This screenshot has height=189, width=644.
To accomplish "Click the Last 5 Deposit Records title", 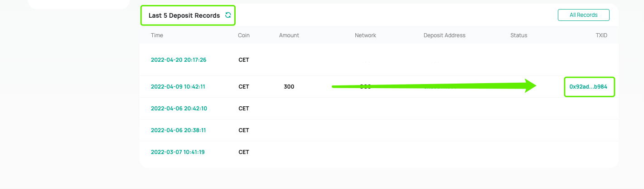I will click(x=184, y=15).
